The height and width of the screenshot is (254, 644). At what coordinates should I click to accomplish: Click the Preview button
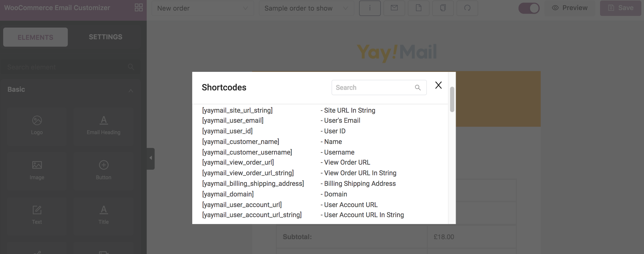pyautogui.click(x=570, y=8)
